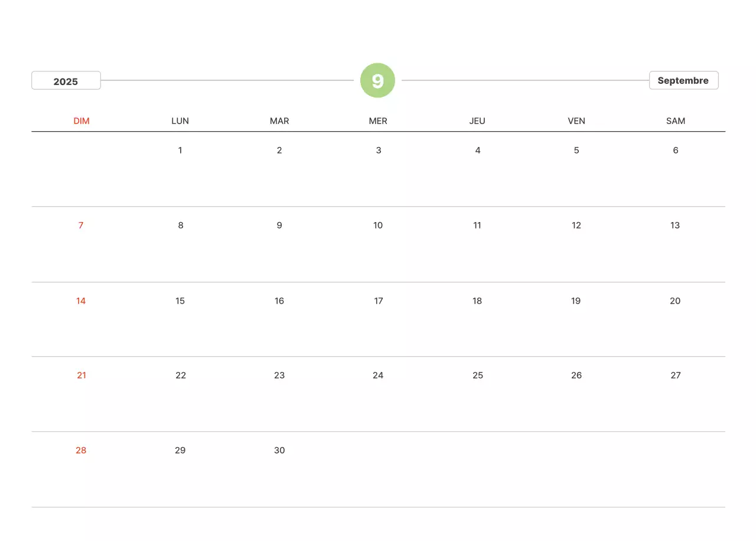
Task: Select the DIM column header
Action: pyautogui.click(x=82, y=121)
